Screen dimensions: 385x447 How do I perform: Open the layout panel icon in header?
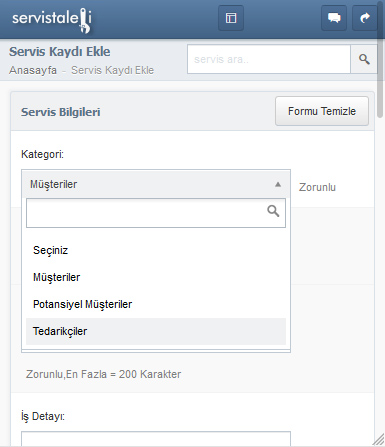[231, 18]
